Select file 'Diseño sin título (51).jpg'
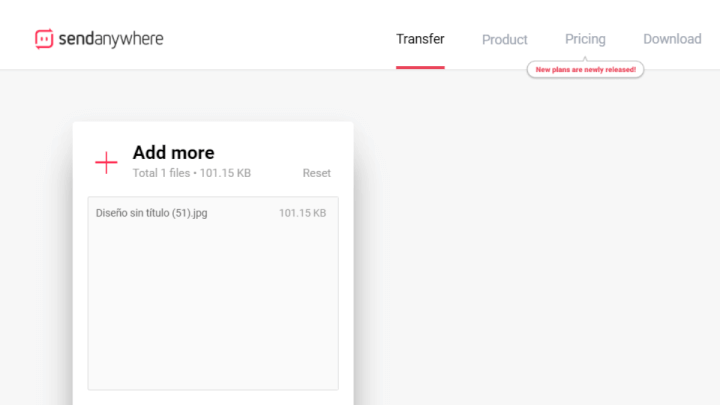The image size is (720, 405). coord(152,213)
